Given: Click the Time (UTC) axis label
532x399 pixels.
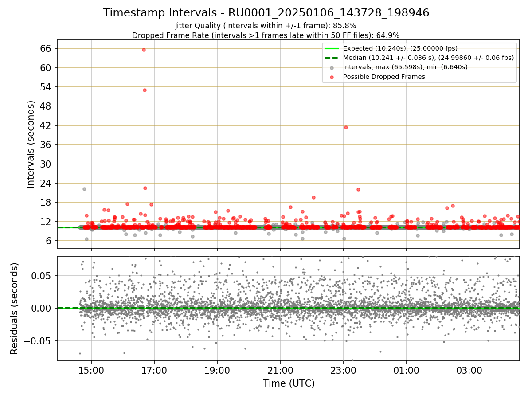Looking at the screenshot, I should click(289, 383).
